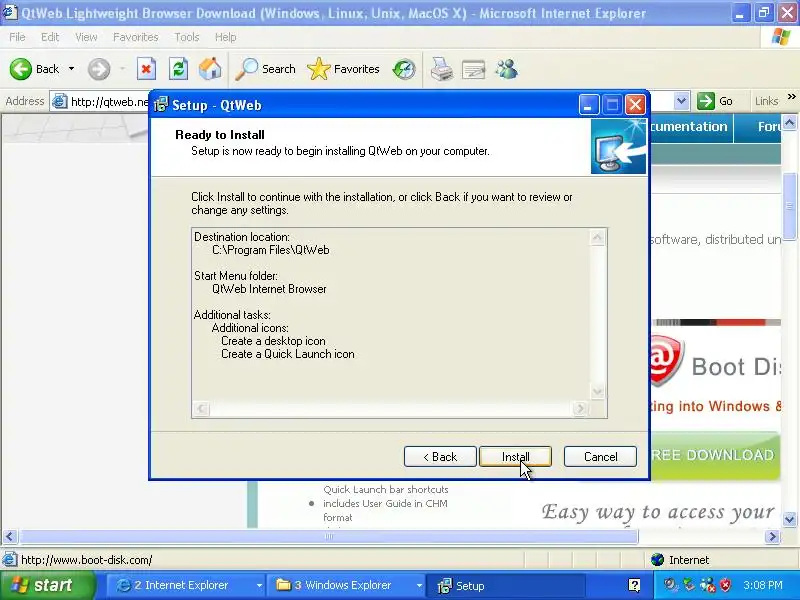The height and width of the screenshot is (600, 800).
Task: Open the Edit menu
Action: coord(50,37)
